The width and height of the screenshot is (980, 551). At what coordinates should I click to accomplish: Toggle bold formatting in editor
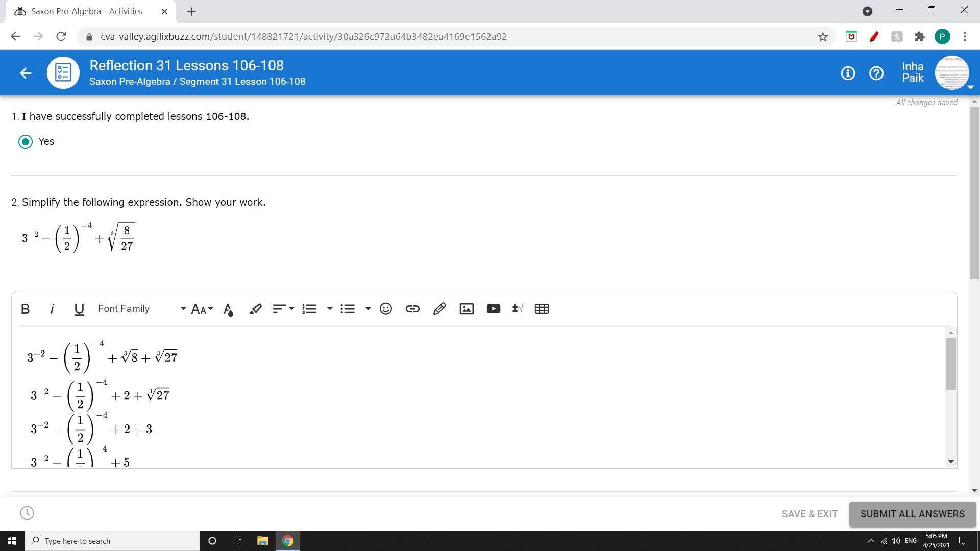point(25,309)
